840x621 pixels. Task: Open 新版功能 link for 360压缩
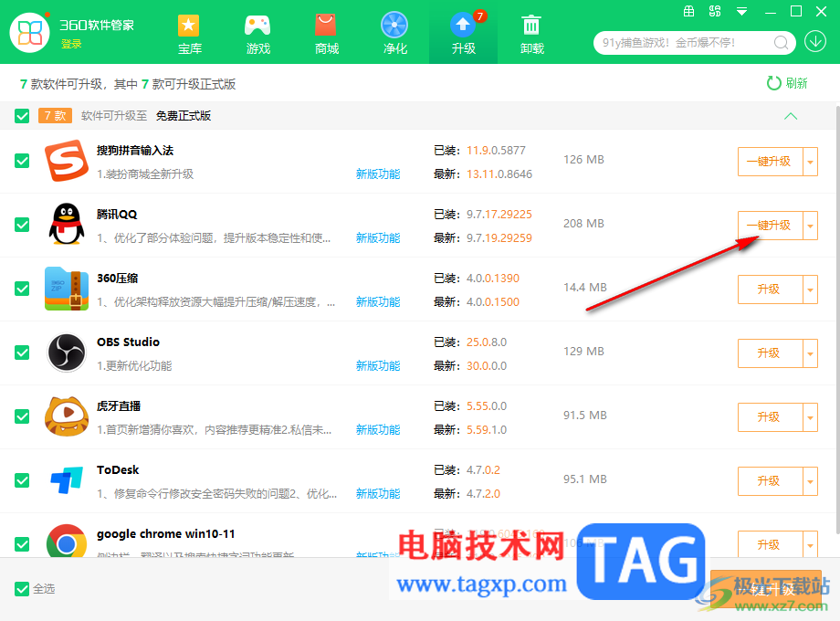coord(378,301)
